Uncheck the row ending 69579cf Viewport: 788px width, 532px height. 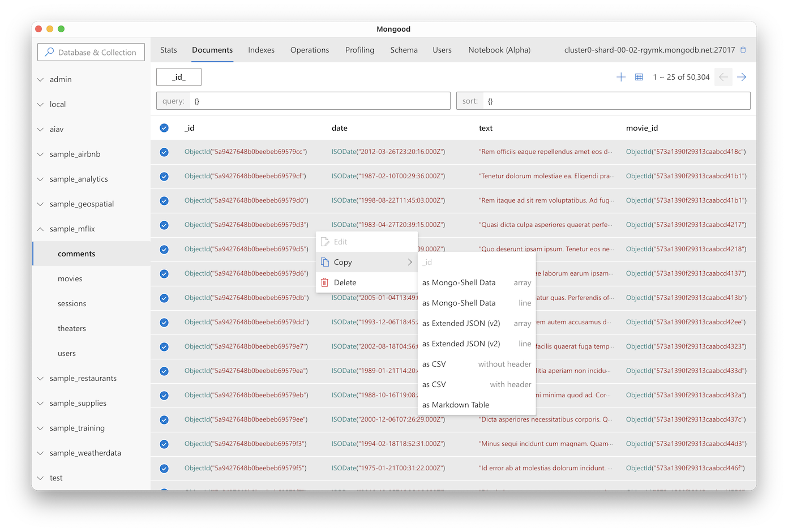(164, 176)
